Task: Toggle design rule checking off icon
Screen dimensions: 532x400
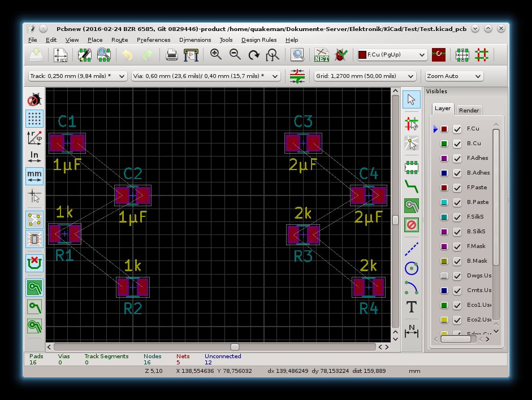Action: tap(34, 99)
